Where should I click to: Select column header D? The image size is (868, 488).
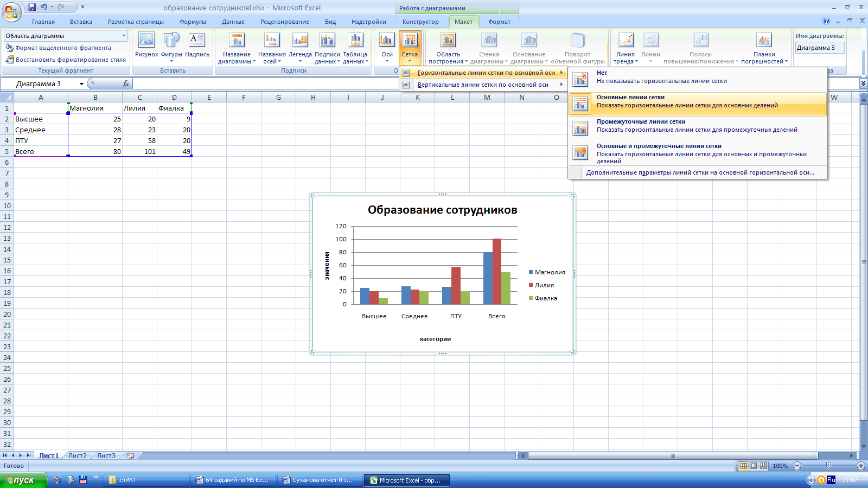[174, 97]
